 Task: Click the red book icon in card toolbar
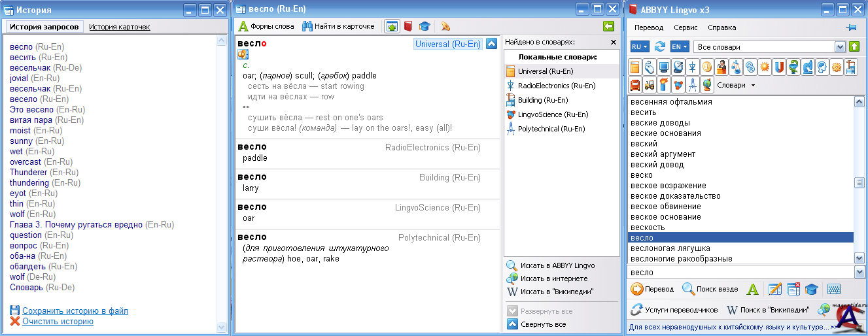coord(408,26)
